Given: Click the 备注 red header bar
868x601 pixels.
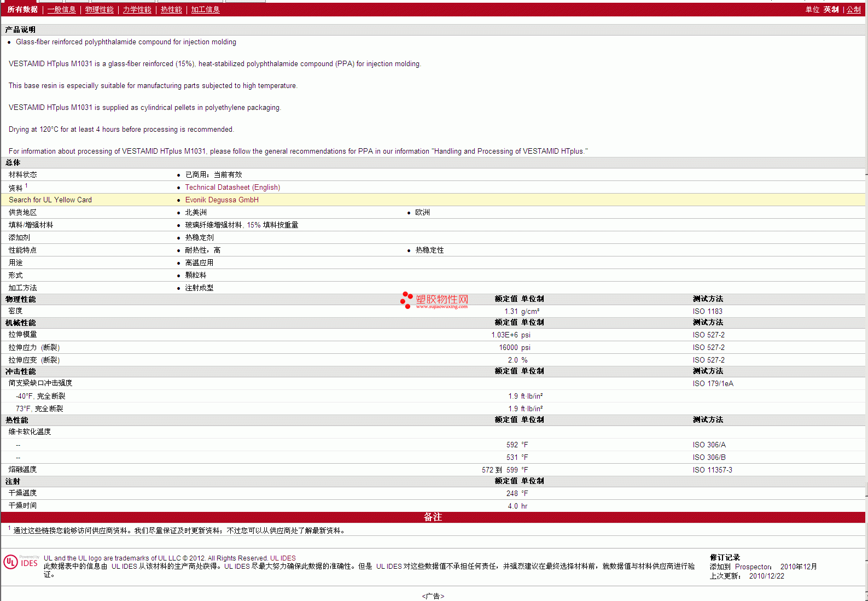Looking at the screenshot, I should click(433, 517).
